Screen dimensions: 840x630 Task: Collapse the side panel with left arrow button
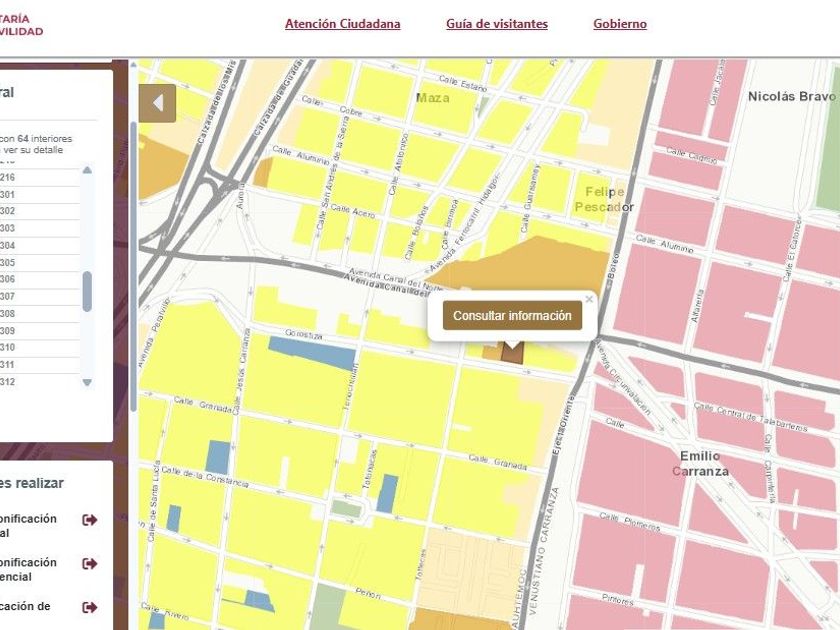[157, 103]
